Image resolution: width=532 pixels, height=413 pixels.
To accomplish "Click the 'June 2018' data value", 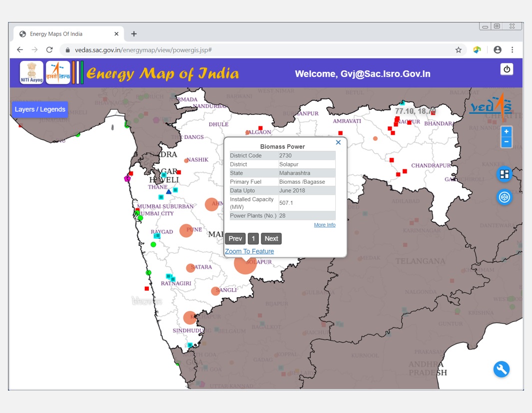I will [x=292, y=191].
